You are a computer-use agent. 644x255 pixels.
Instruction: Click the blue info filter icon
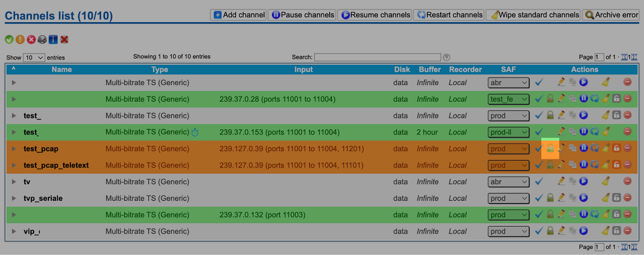(x=53, y=40)
